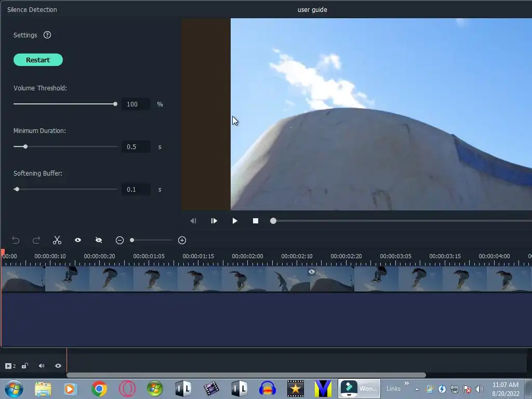The width and height of the screenshot is (532, 399).
Task: Zoom out the timeline with minus icon
Action: point(119,240)
